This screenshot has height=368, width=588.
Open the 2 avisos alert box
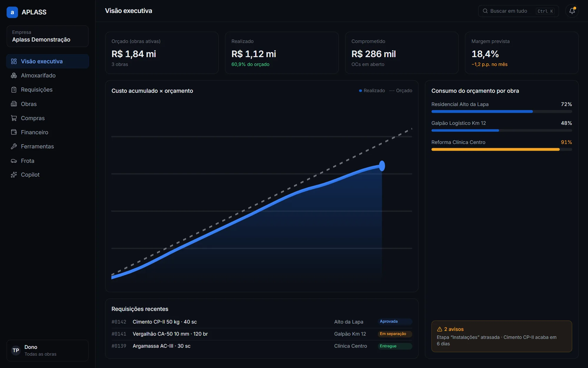click(x=502, y=336)
